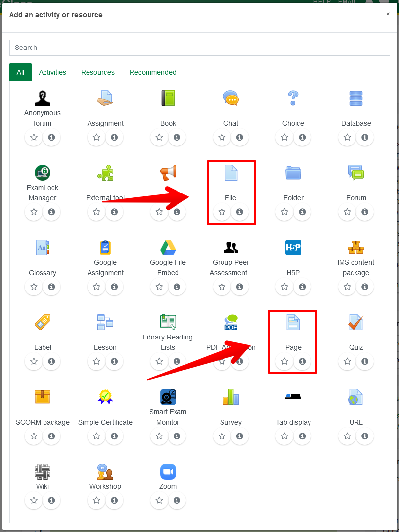Open the Chat activity icon
The image size is (399, 532).
click(230, 98)
